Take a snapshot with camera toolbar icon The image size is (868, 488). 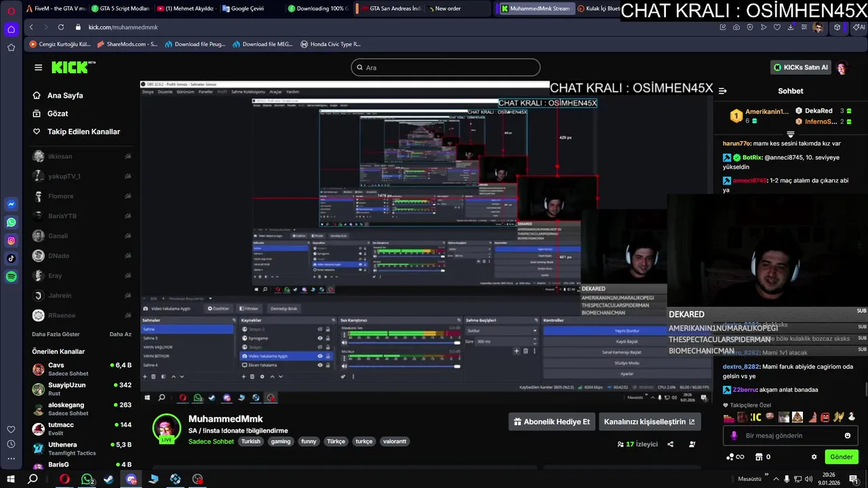click(x=736, y=27)
